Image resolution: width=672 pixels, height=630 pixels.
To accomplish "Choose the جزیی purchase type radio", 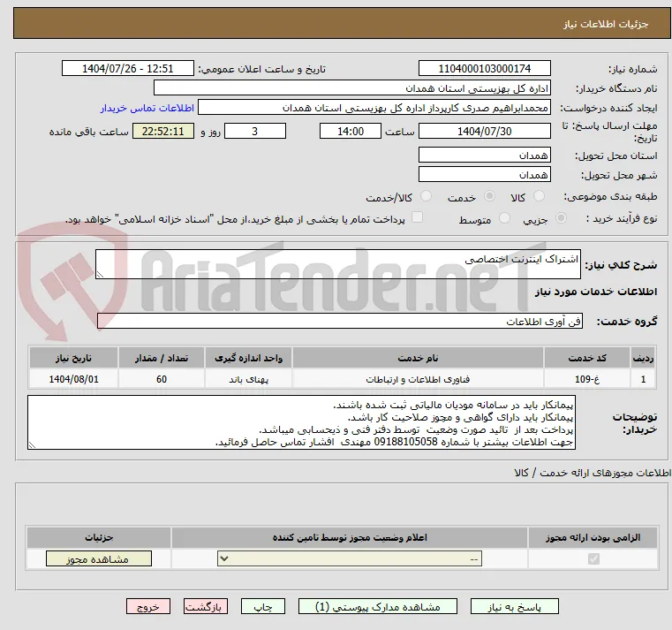I will point(561,218).
